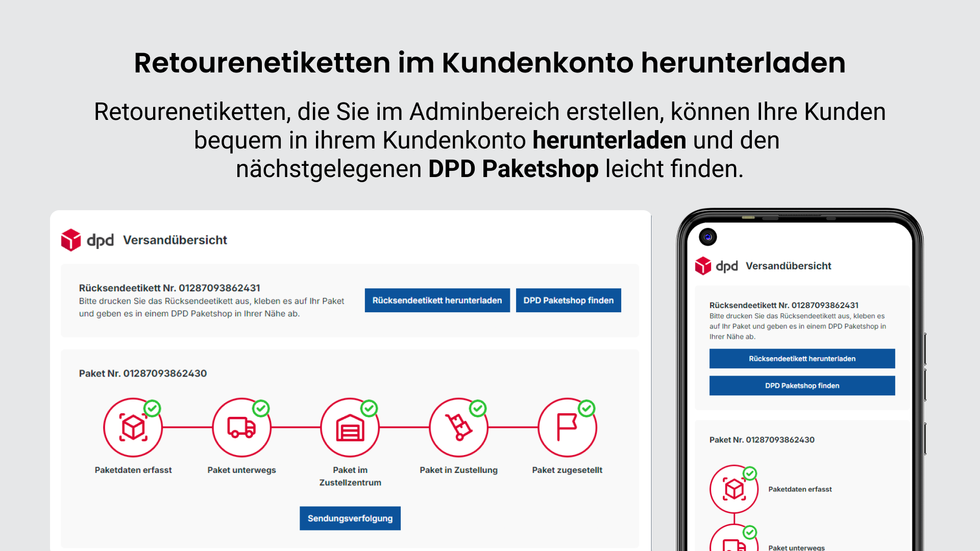Click the Paket in Zustellung hand truck icon
Screen dimensions: 980x551
pyautogui.click(x=458, y=428)
